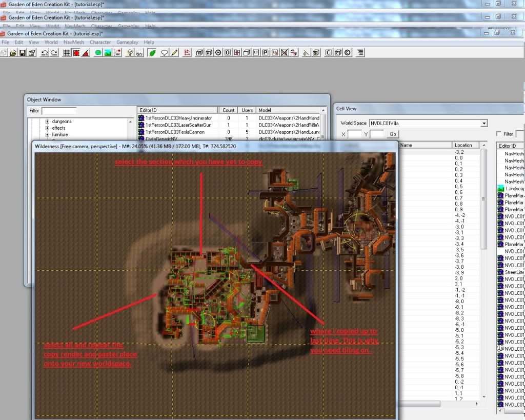Click the circled M toolbar icon
The width and height of the screenshot is (525, 420).
[218, 53]
